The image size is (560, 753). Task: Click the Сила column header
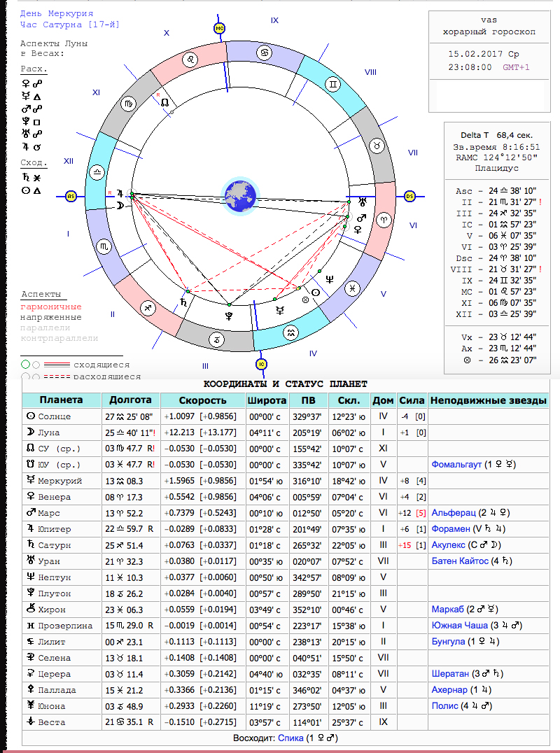coord(412,400)
